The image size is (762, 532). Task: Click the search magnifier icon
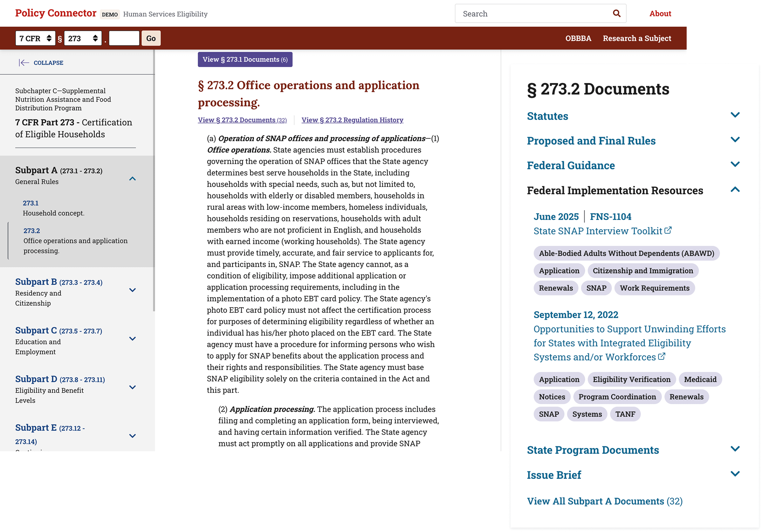point(616,14)
